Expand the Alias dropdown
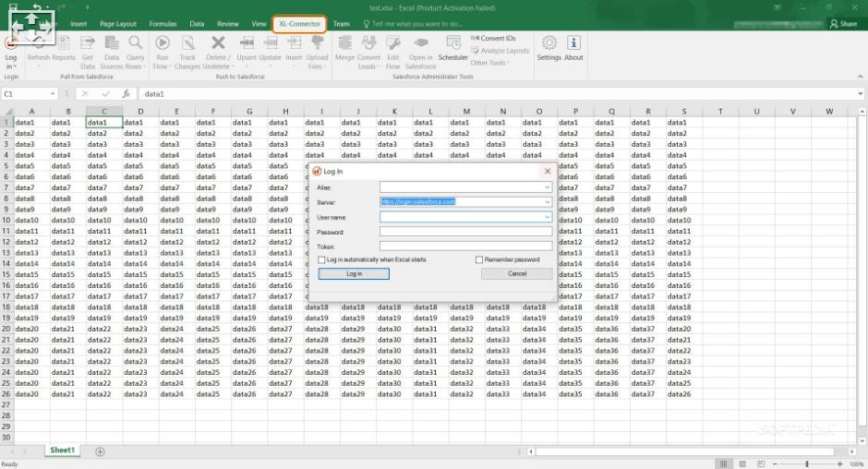The width and height of the screenshot is (868, 469). [547, 187]
